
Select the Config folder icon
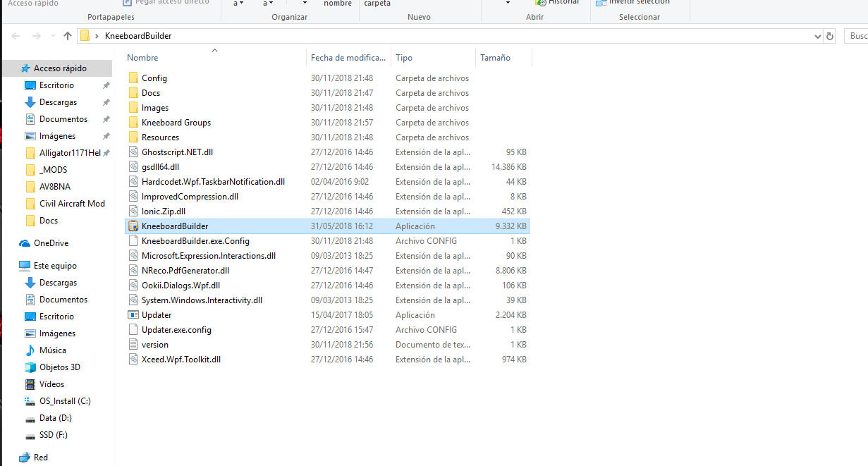click(134, 78)
